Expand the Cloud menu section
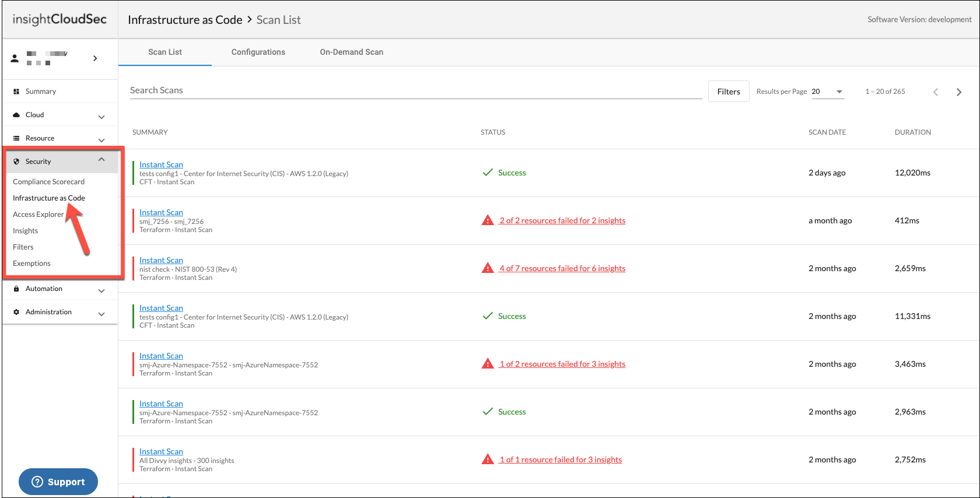 pyautogui.click(x=101, y=117)
